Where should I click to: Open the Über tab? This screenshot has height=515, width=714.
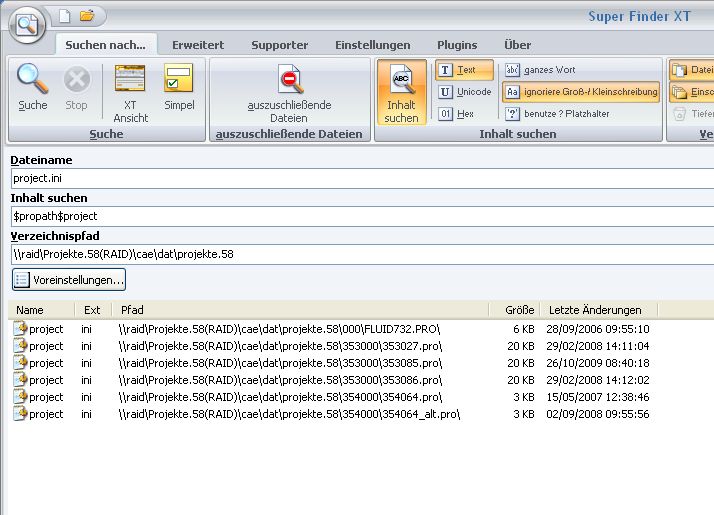(x=517, y=45)
